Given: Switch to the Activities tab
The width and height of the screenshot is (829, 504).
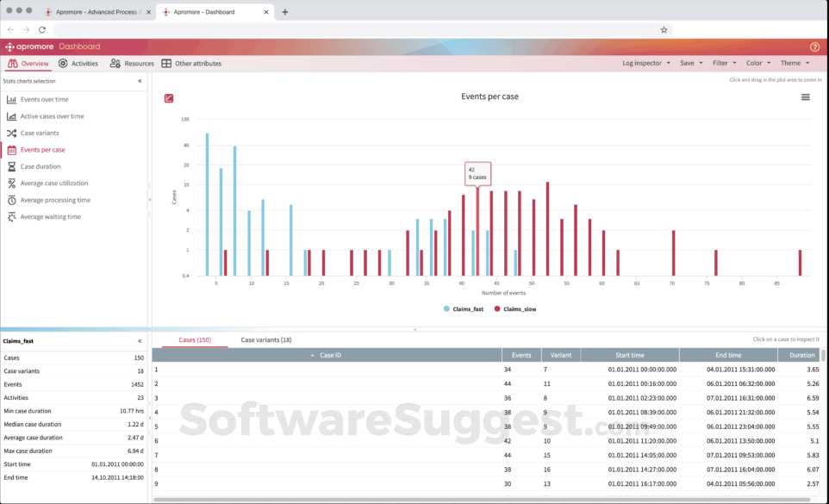Looking at the screenshot, I should tap(78, 62).
